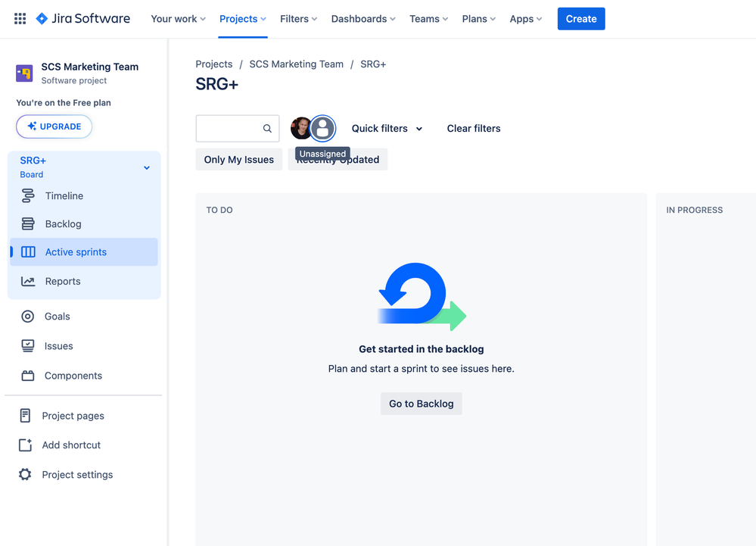The width and height of the screenshot is (756, 546).
Task: Toggle the Recently Updated filter
Action: pyautogui.click(x=338, y=160)
